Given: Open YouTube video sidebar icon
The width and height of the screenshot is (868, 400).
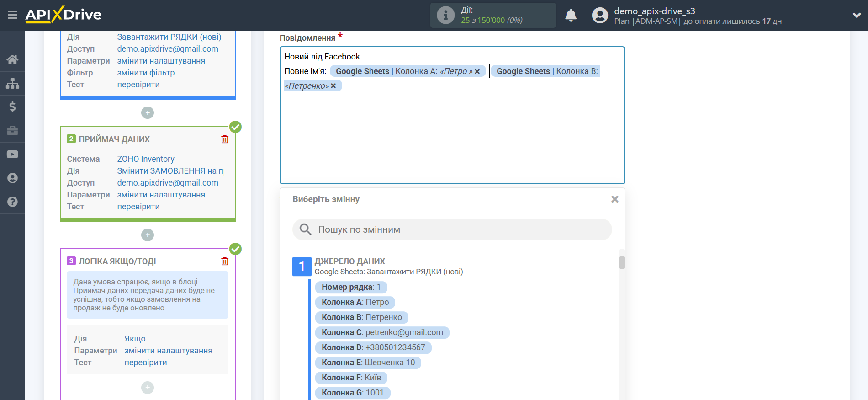Looking at the screenshot, I should pos(12,155).
